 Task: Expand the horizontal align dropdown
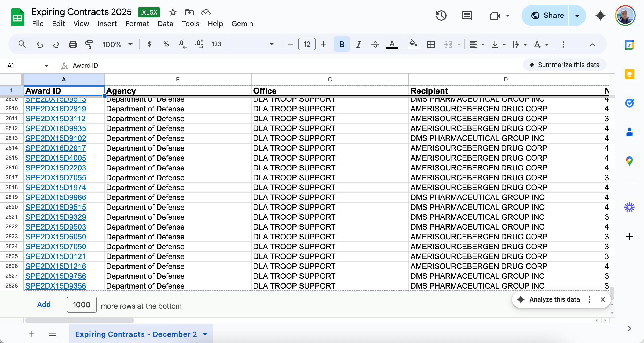(x=483, y=45)
